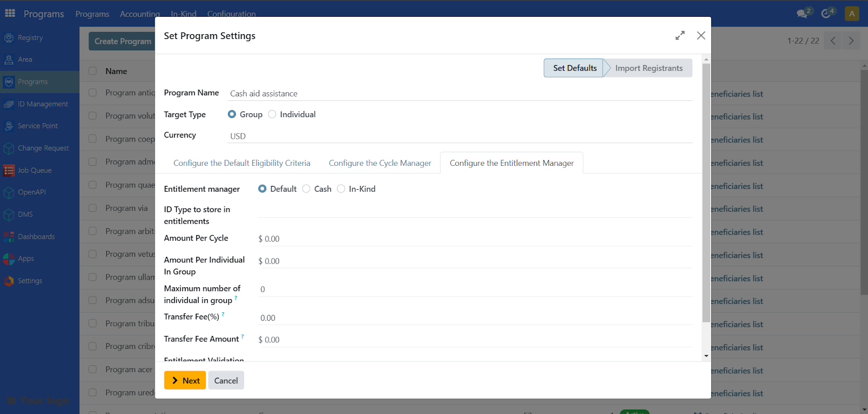Expand dialog to full screen
Viewport: 868px width, 414px height.
(680, 35)
